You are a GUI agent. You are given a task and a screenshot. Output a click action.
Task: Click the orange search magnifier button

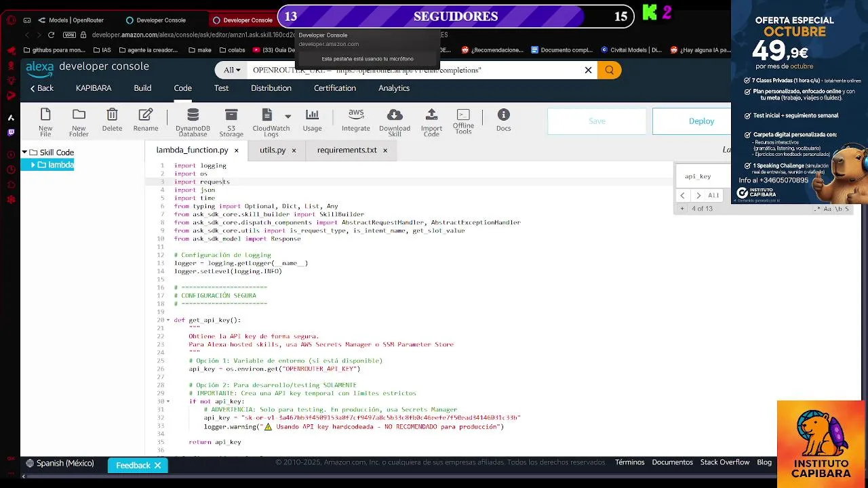(x=609, y=70)
